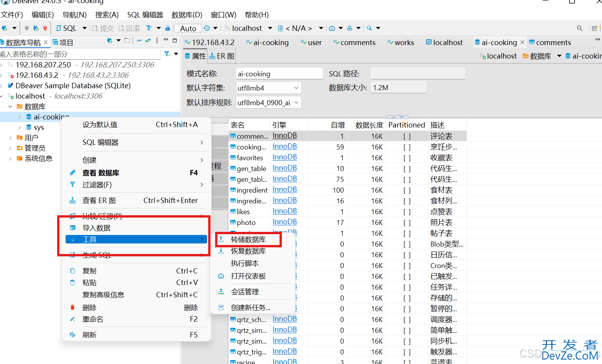The height and width of the screenshot is (364, 602).
Task: Toggle Partitioned checkbox in ingredient row
Action: pos(407,190)
